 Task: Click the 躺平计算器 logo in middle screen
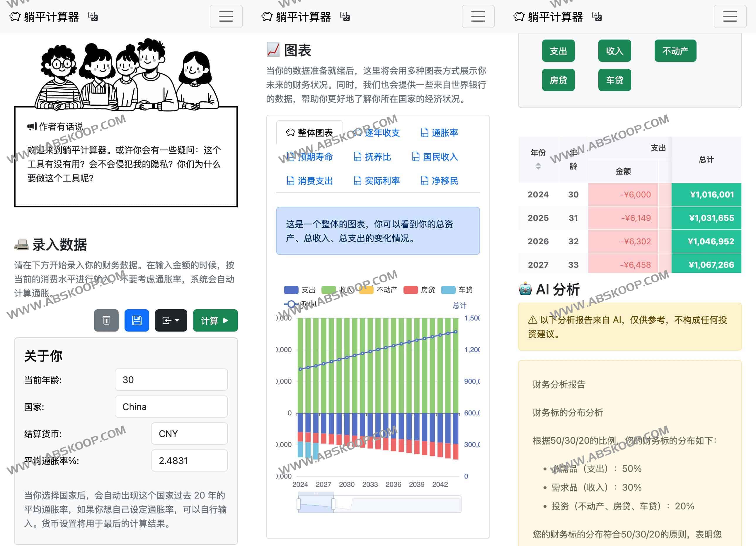(x=296, y=17)
